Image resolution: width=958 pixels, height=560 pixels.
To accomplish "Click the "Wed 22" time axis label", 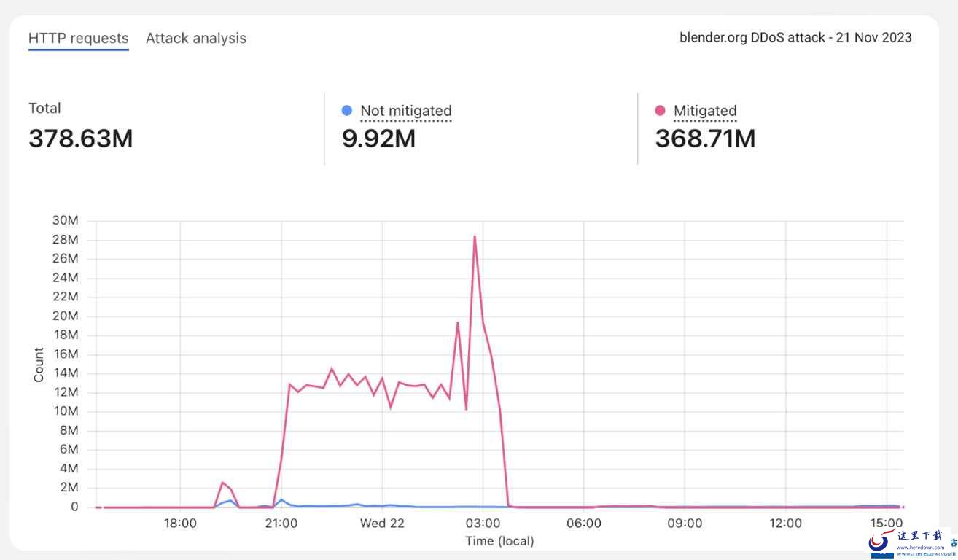I will [x=382, y=523].
